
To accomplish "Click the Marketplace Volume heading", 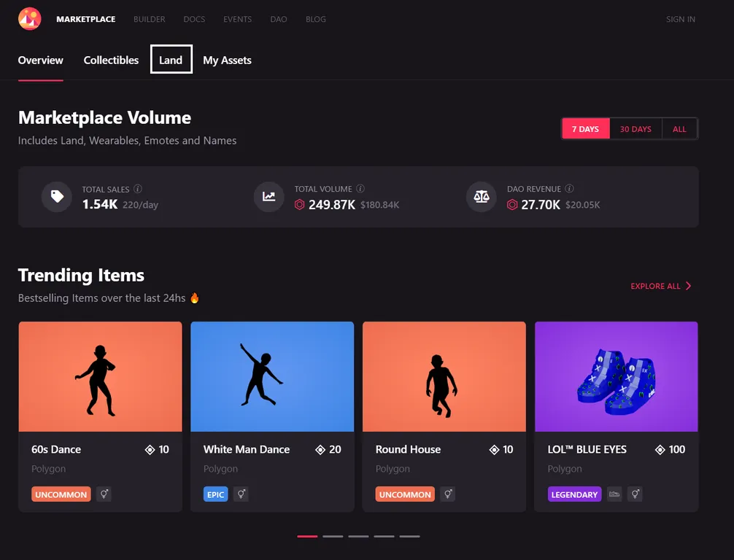I will coord(104,118).
